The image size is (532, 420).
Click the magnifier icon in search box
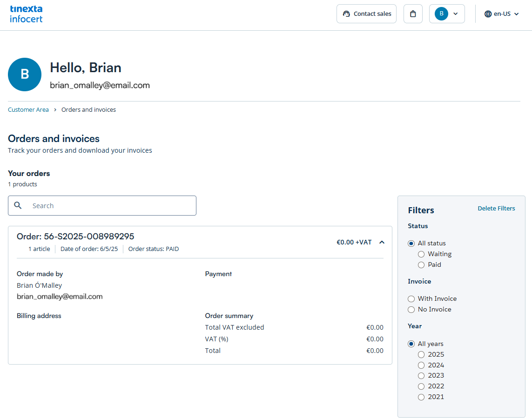tap(18, 205)
